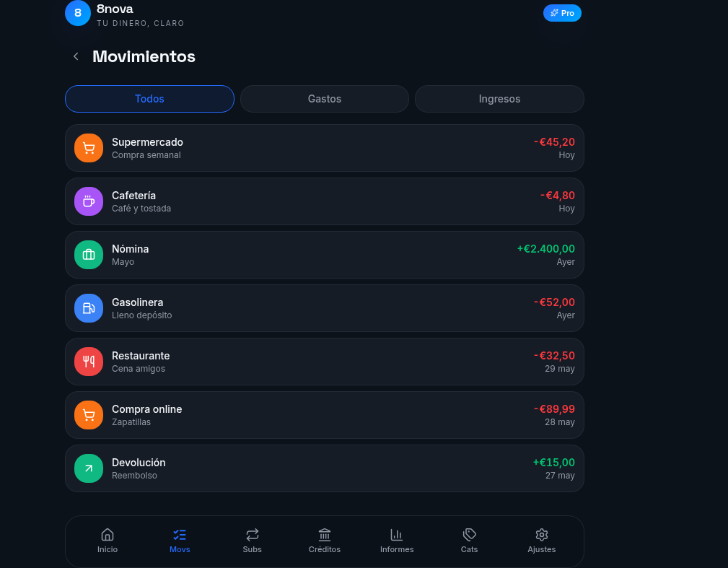The height and width of the screenshot is (568, 728).
Task: Switch to the Ingresos filter tab
Action: click(x=499, y=99)
